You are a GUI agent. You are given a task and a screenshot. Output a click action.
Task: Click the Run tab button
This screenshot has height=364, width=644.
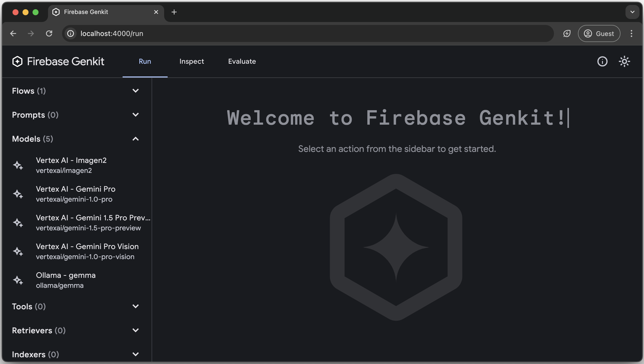(145, 61)
